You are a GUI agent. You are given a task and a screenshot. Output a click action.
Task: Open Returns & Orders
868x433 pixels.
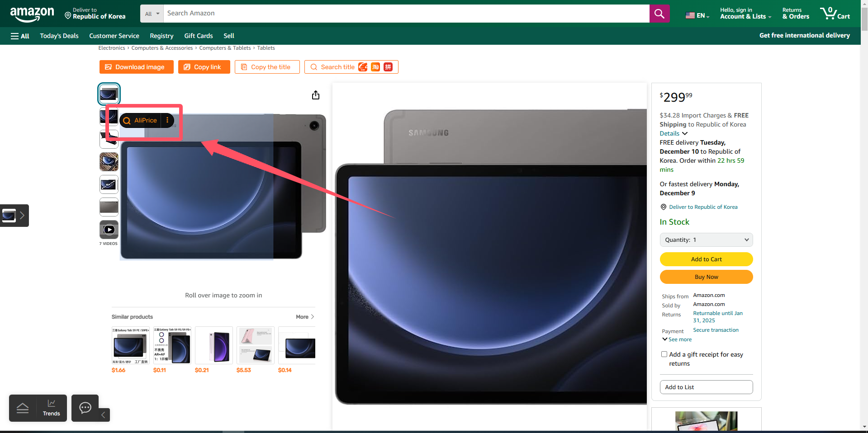(x=796, y=14)
